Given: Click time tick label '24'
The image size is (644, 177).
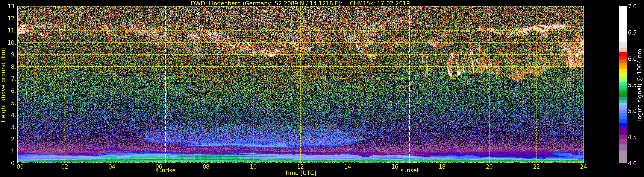Looking at the screenshot, I should pyautogui.click(x=583, y=166).
